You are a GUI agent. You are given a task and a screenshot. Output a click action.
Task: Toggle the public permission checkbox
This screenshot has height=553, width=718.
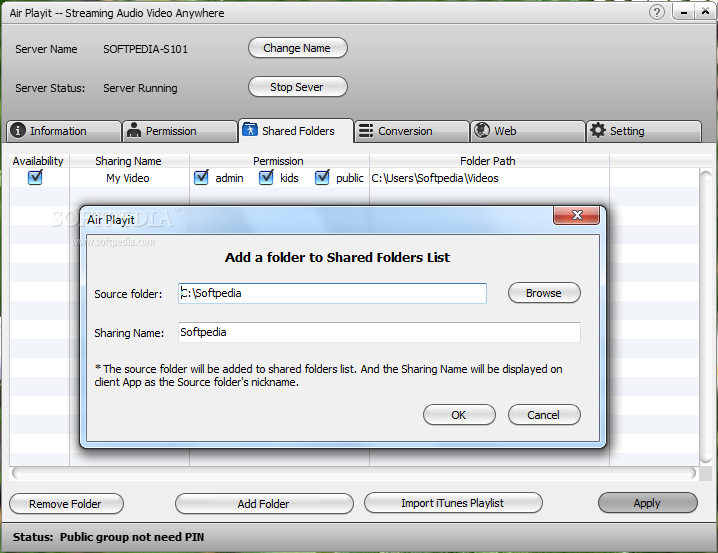coord(322,177)
